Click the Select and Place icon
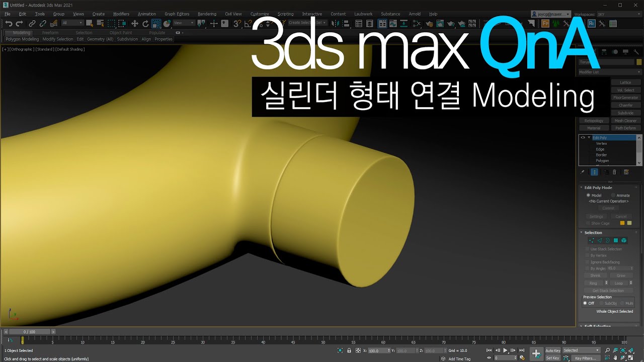644x362 pixels. 167,23
